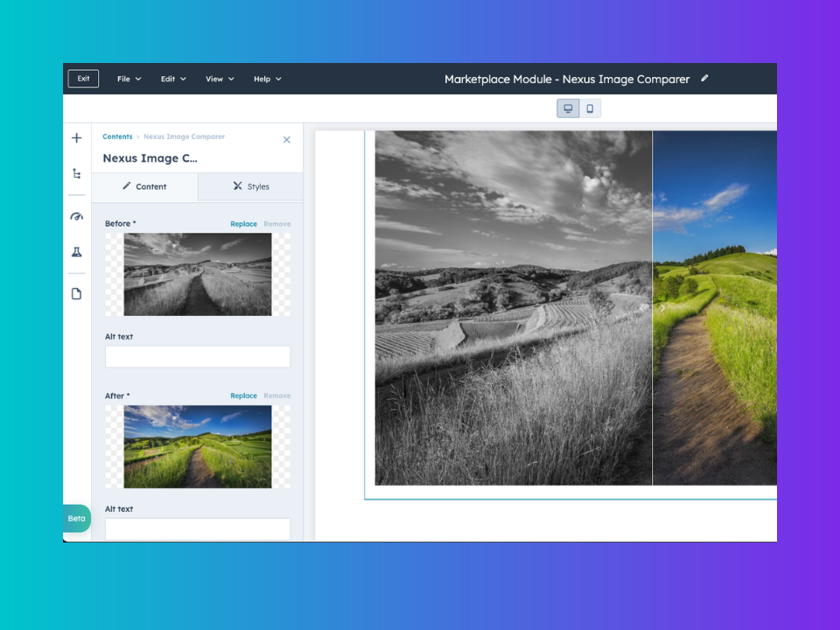Click the page document icon in sidebar
The width and height of the screenshot is (840, 630).
77,294
